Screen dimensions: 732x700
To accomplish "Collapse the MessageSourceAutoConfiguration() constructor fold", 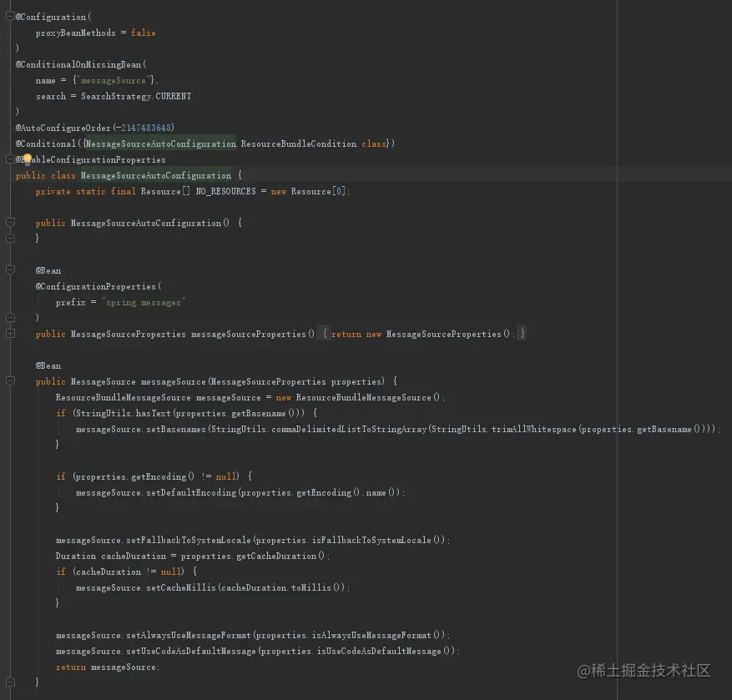I will point(10,223).
